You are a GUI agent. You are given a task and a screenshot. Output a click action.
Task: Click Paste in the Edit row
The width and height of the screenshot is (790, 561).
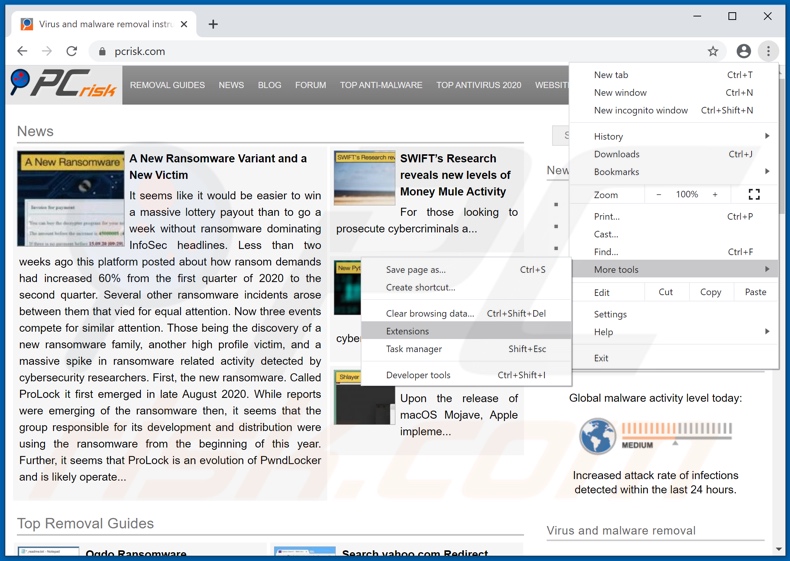[755, 292]
